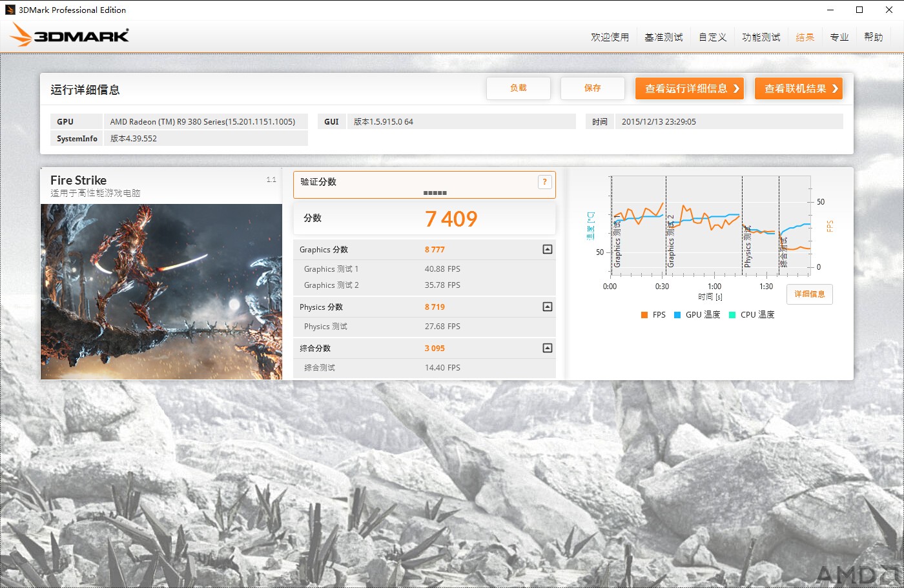This screenshot has width=904, height=588.
Task: Click the orange FPS legend swatch
Action: (644, 315)
